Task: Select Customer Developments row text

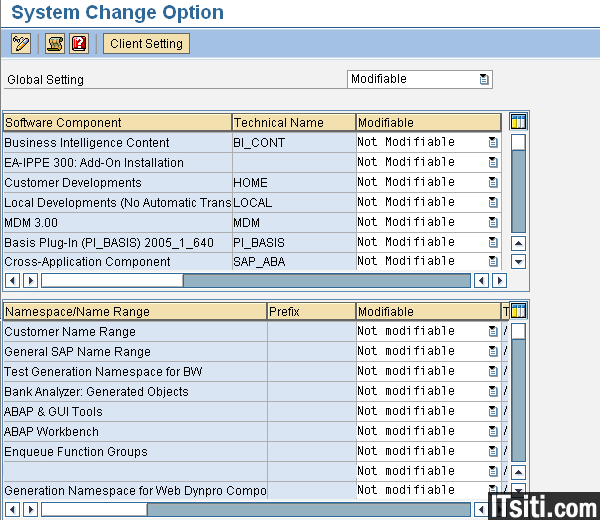Action: [x=73, y=183]
